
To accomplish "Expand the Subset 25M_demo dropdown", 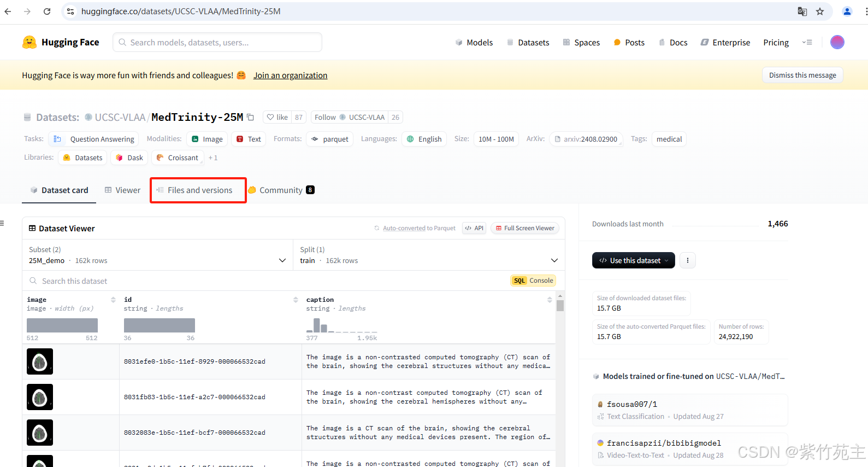I will (x=157, y=255).
